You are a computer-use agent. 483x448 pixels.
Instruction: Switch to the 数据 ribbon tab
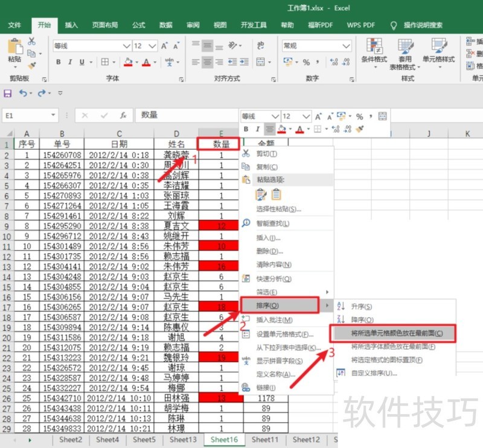click(x=166, y=25)
